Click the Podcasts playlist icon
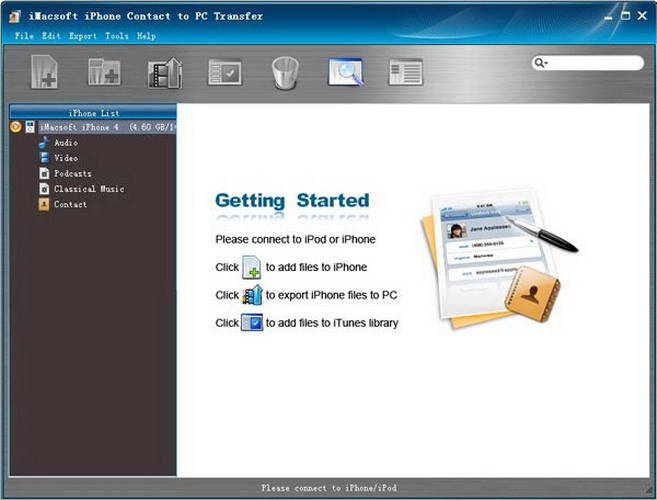Screen dimensions: 657x500 tap(44, 174)
